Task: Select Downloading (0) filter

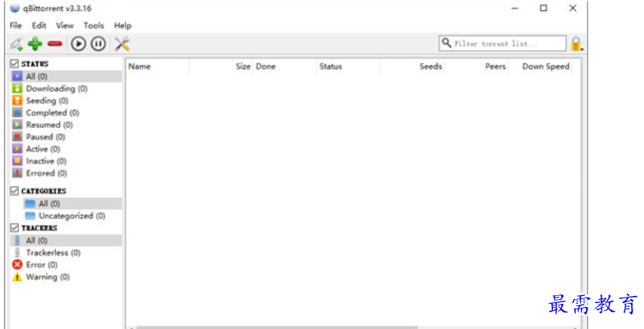Action: [x=67, y=88]
